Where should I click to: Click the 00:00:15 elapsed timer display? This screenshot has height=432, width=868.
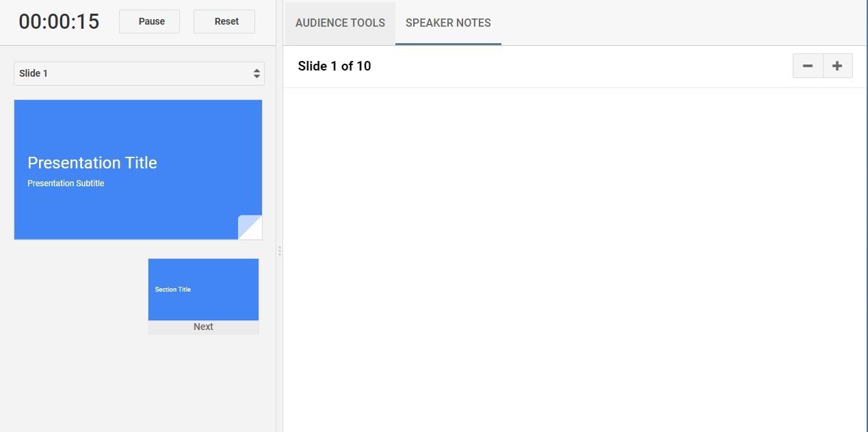59,22
